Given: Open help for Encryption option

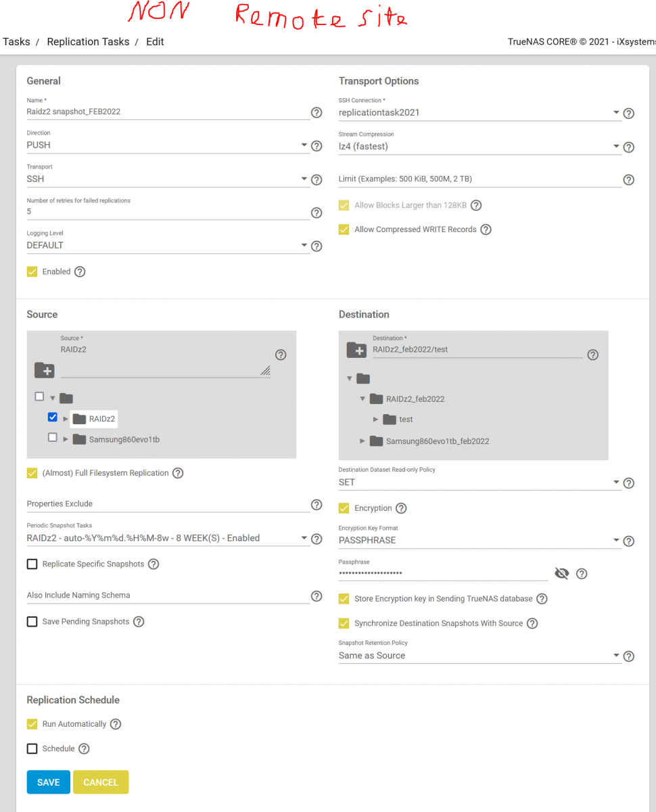Looking at the screenshot, I should pos(401,508).
